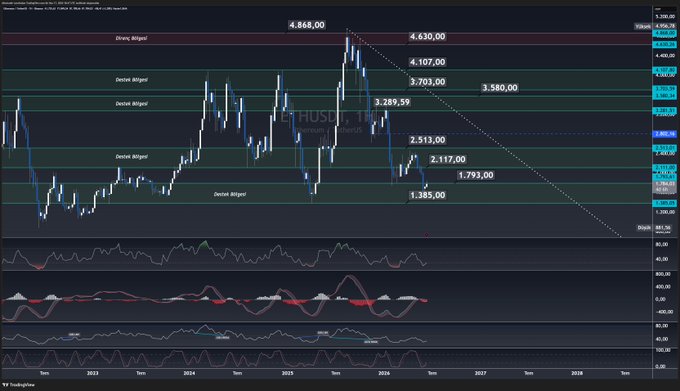
Task: Click the Destek Bölgesi text beside 4.107,00 level
Action: click(131, 80)
